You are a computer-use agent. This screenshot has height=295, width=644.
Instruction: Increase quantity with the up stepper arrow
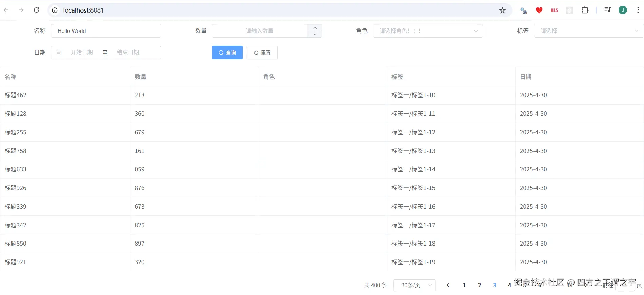[315, 28]
